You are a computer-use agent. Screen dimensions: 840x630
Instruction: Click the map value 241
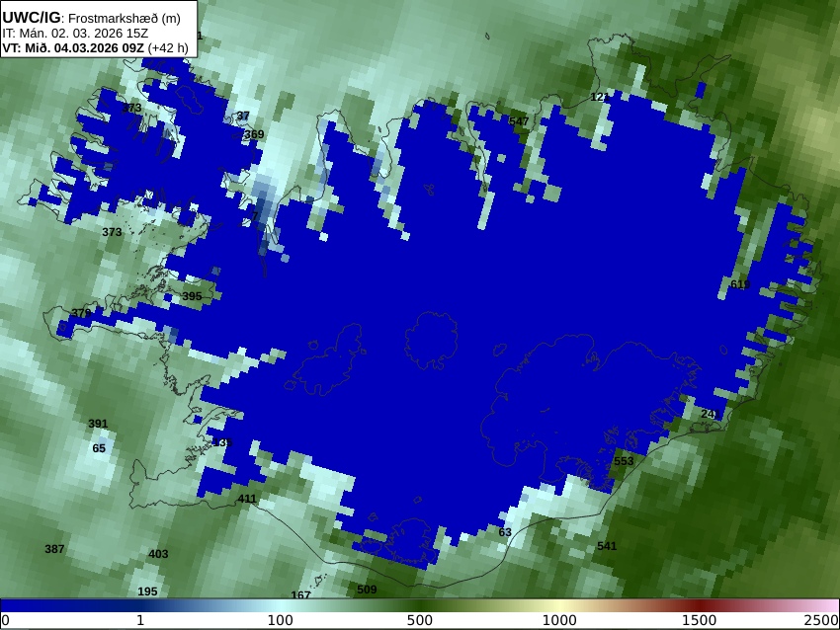(711, 414)
